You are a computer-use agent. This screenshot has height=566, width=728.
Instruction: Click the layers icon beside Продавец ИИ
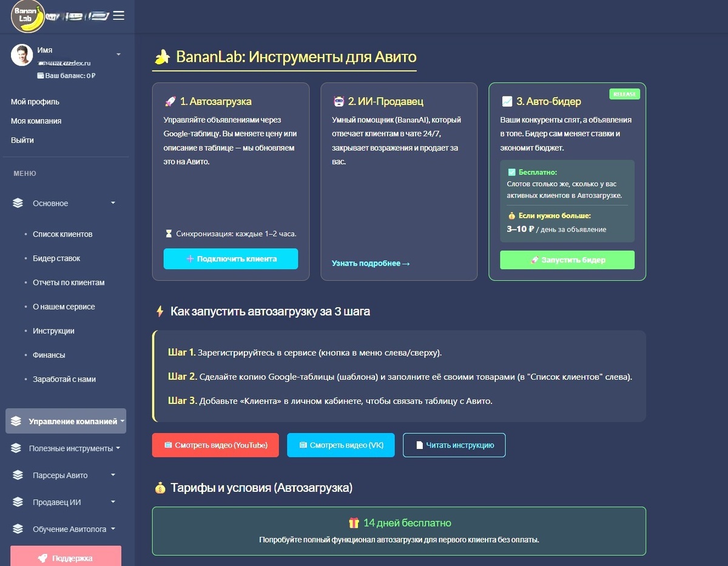tap(18, 502)
